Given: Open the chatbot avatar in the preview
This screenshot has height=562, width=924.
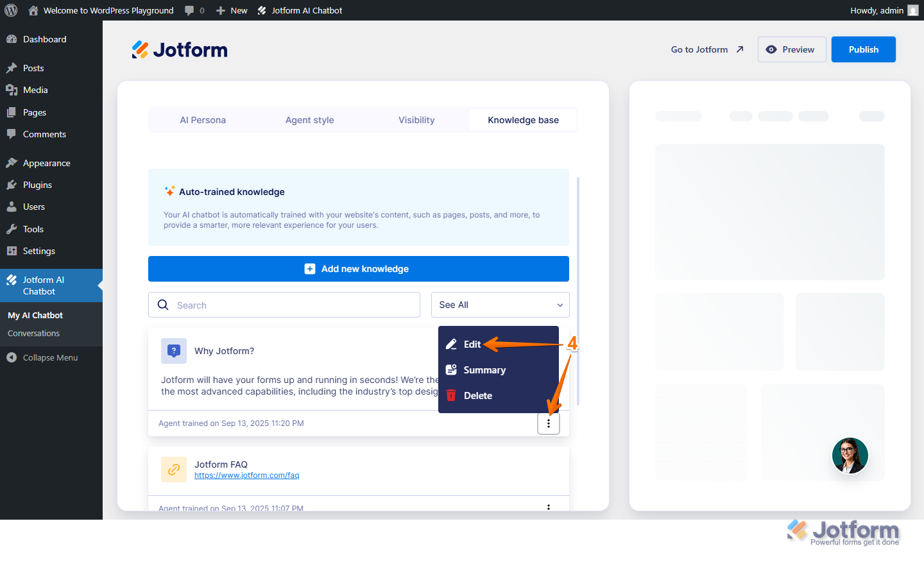Looking at the screenshot, I should pyautogui.click(x=850, y=456).
